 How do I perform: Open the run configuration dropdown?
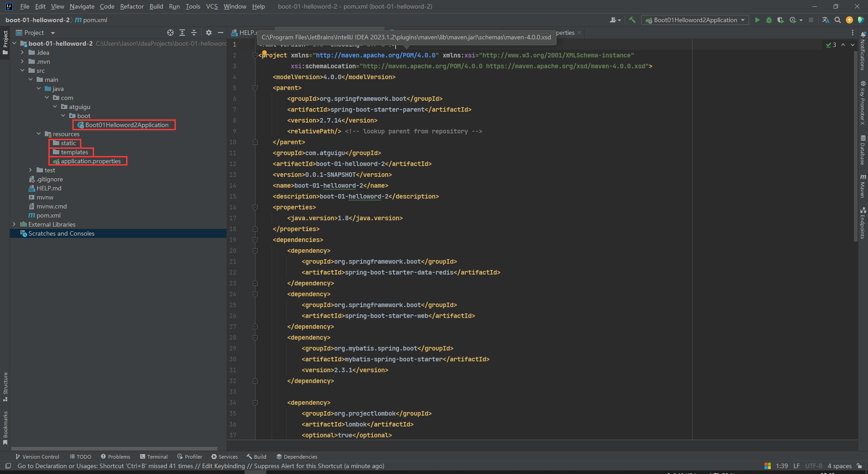tap(695, 20)
